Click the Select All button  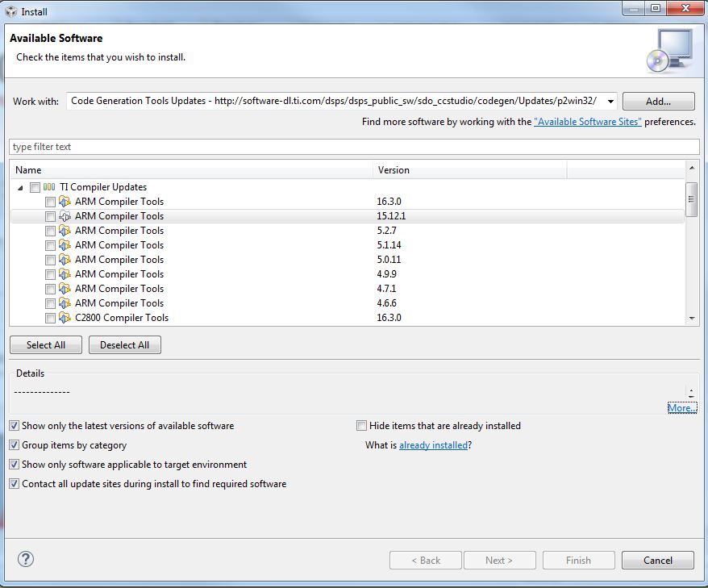click(x=46, y=345)
